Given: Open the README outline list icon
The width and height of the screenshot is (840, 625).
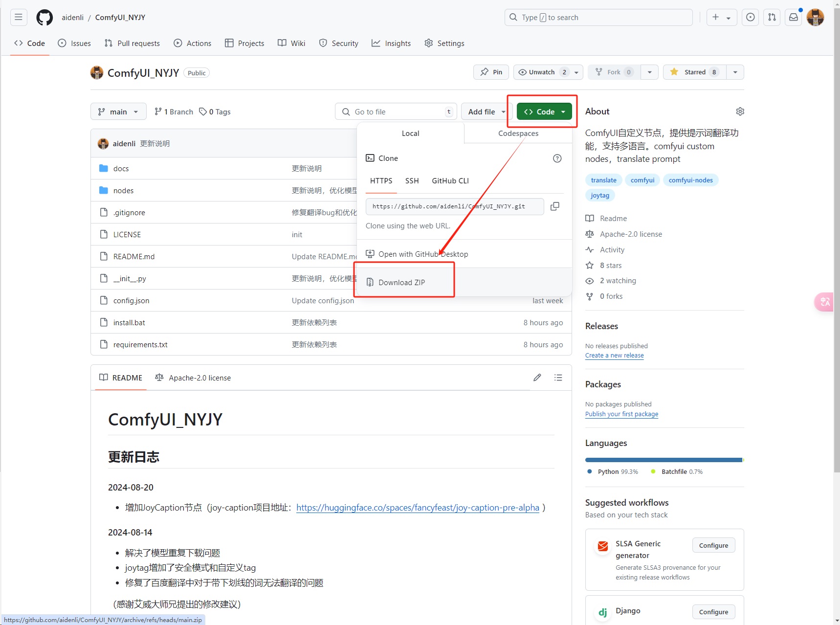Looking at the screenshot, I should (x=558, y=378).
